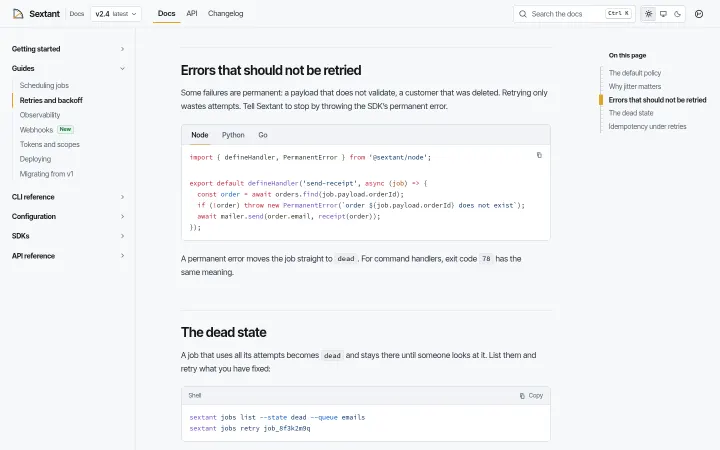Click the Sextant logo icon

point(18,14)
